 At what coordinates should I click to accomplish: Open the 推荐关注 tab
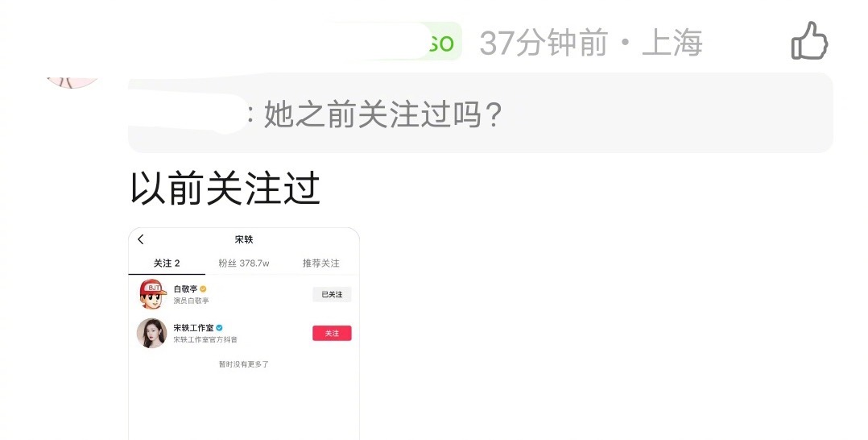320,264
